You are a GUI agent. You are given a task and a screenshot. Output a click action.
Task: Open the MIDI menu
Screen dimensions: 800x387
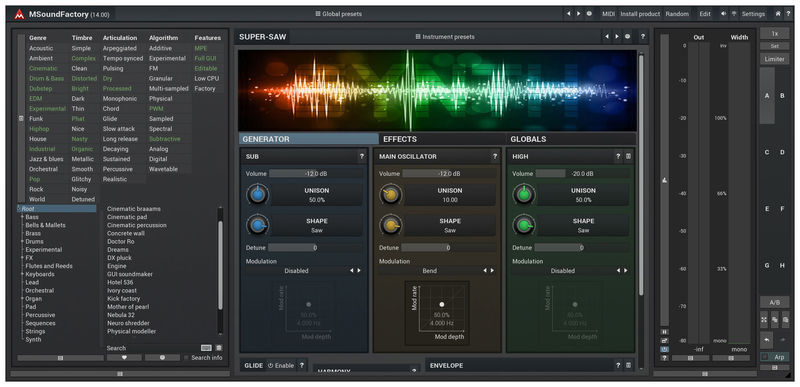608,14
